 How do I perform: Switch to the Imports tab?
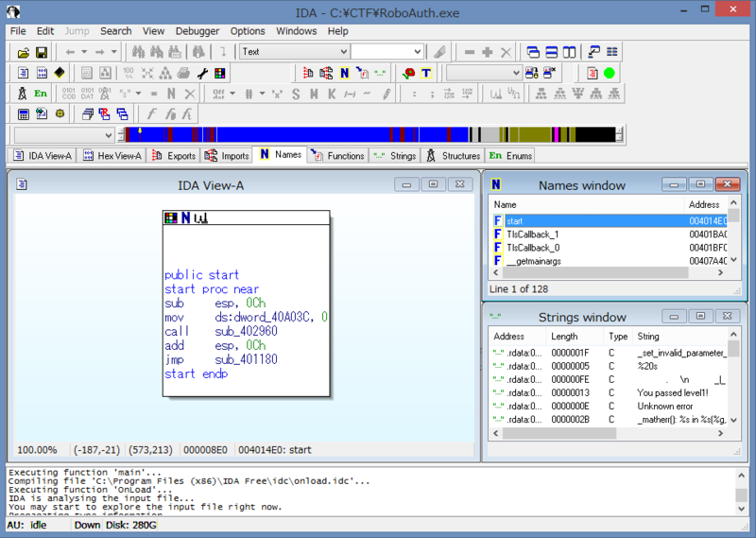click(227, 156)
